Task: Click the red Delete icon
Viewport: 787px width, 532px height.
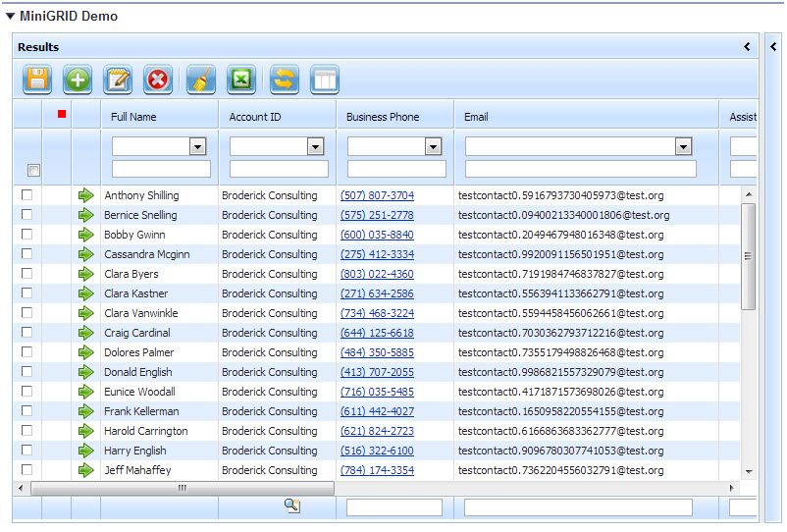Action: [x=157, y=80]
